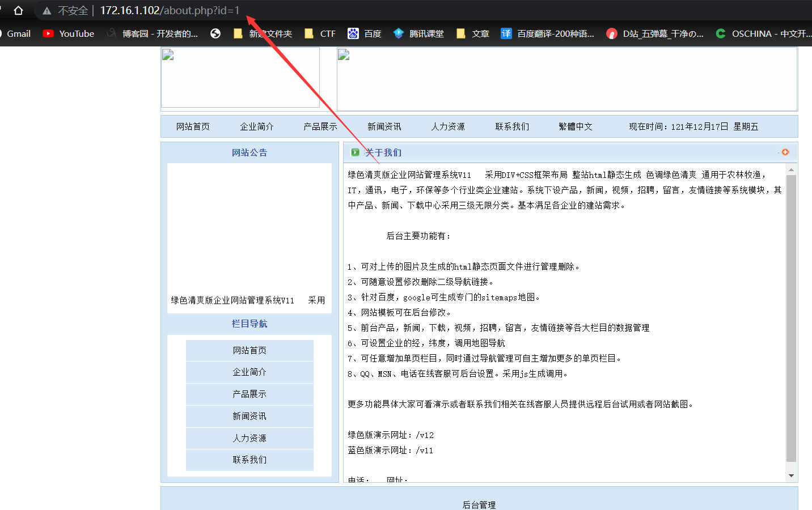Open the 腾讯课堂 bookmark
Image resolution: width=812 pixels, height=510 pixels.
418,33
